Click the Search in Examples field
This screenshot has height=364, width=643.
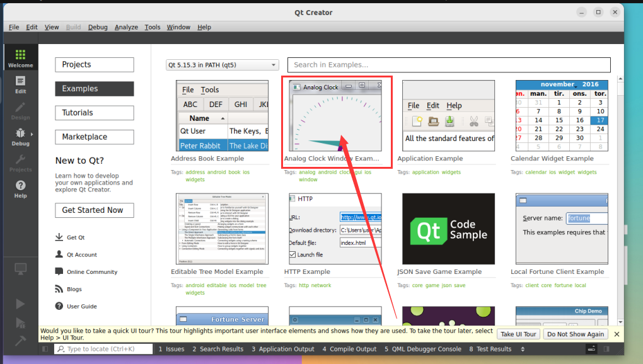tap(449, 65)
